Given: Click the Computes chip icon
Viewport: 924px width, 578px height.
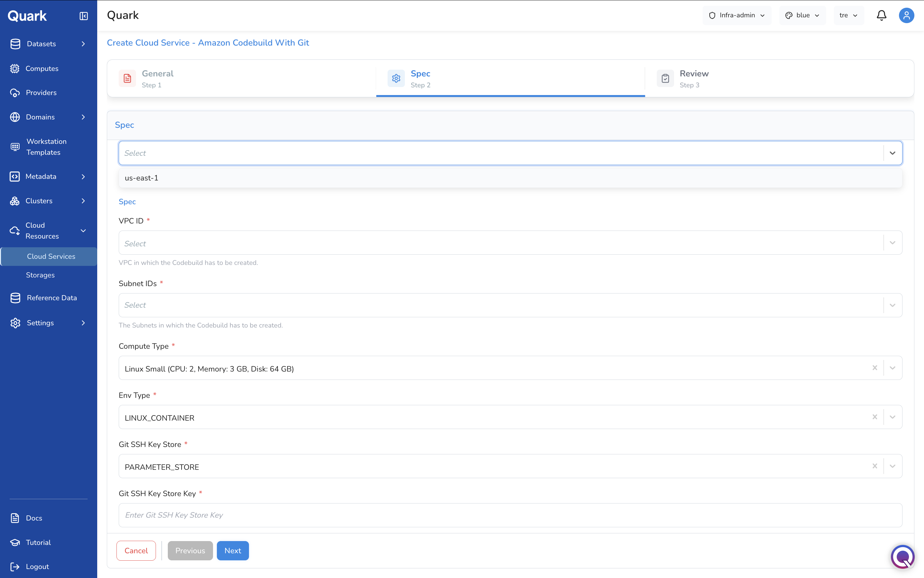Looking at the screenshot, I should pos(14,68).
